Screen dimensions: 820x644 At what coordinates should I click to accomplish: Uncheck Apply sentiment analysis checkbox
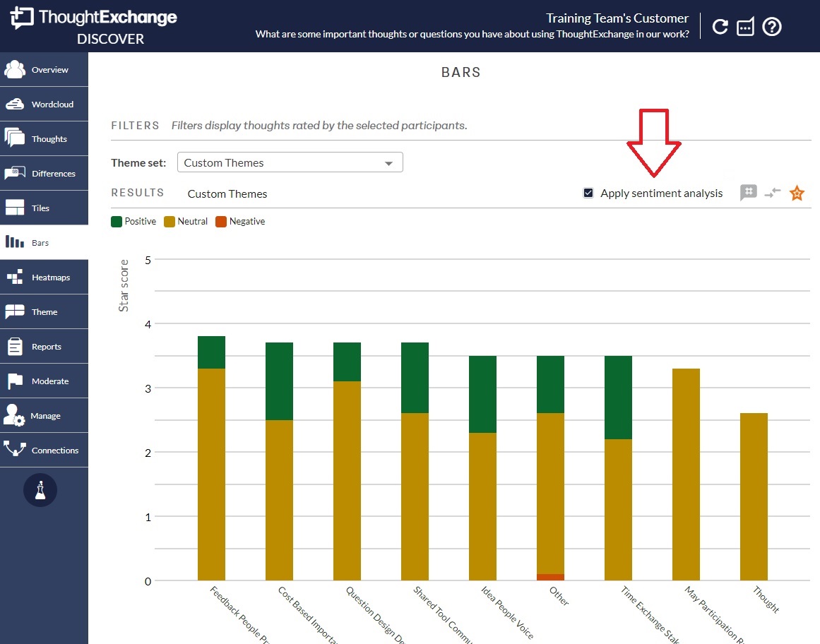(588, 193)
